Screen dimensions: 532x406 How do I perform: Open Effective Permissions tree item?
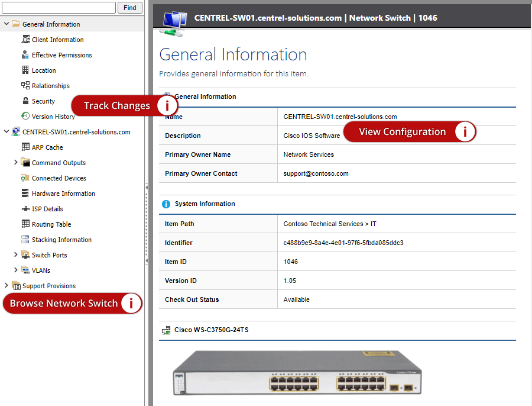(x=61, y=55)
